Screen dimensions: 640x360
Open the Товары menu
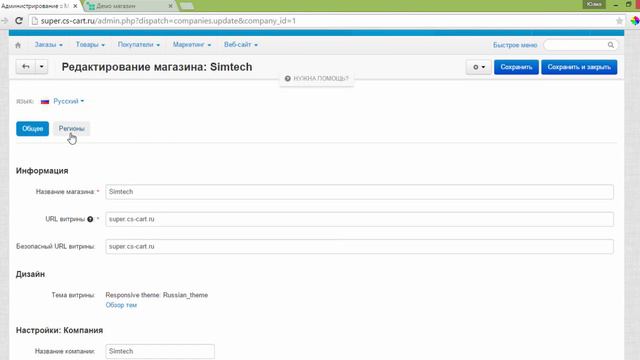coord(90,45)
